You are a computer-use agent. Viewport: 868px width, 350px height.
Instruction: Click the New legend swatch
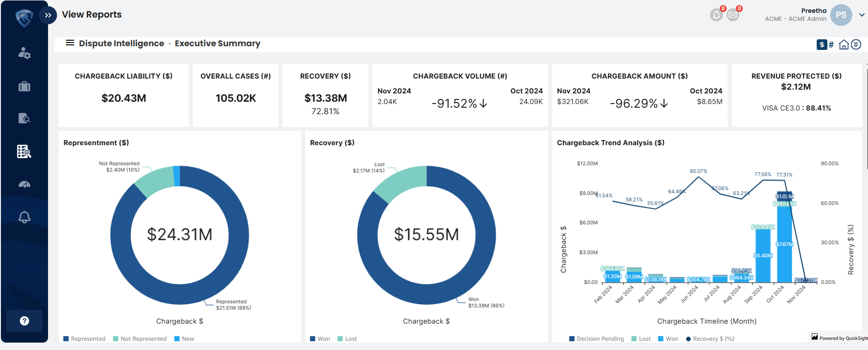[177, 339]
